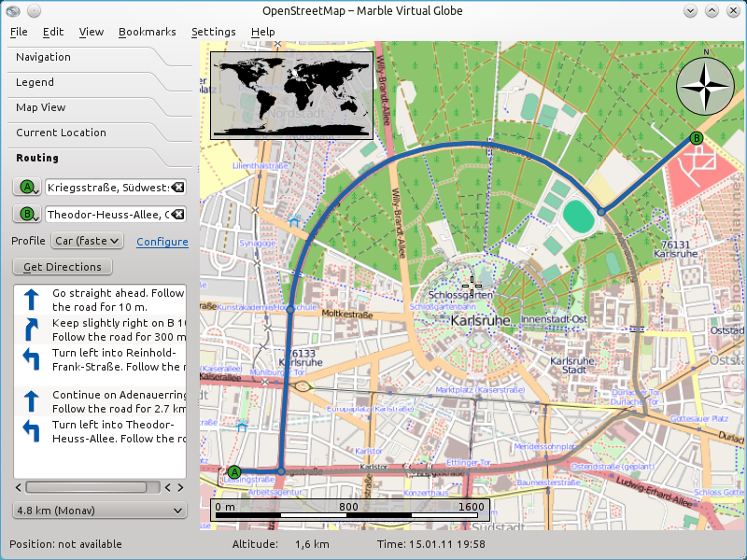Viewport: 747px width, 560px height.
Task: Click the 'Moltkestraße' street label
Action: (346, 315)
